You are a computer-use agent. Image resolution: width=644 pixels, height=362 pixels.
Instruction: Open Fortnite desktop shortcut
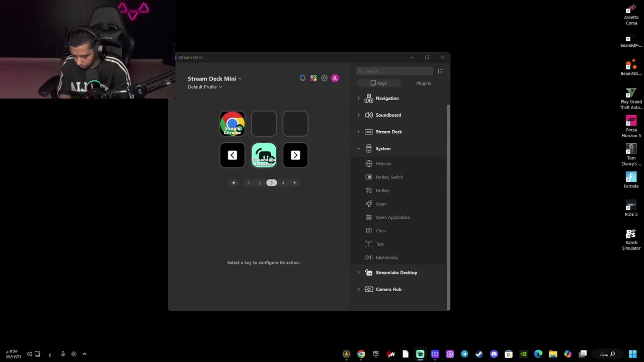631,180
